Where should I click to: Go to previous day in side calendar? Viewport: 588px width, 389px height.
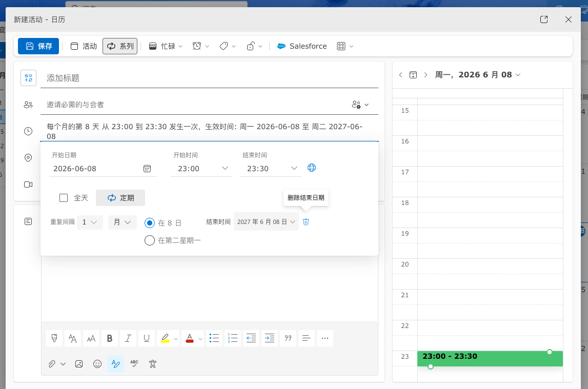point(400,75)
